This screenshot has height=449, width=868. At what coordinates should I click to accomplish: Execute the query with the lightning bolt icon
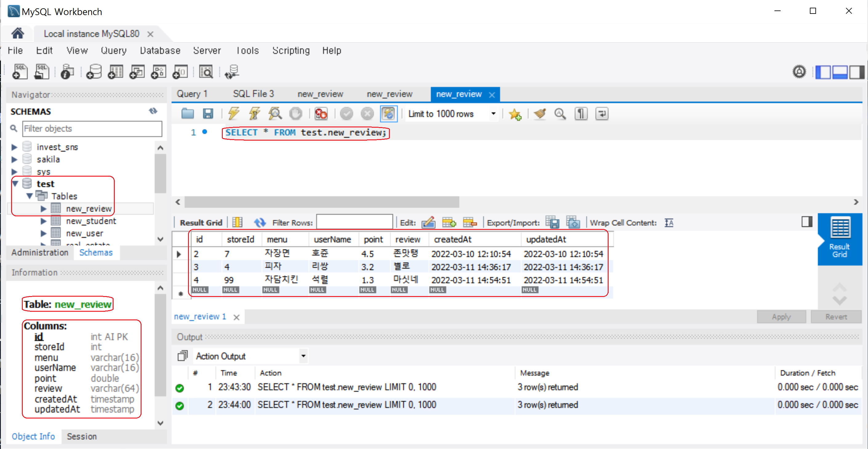point(234,114)
